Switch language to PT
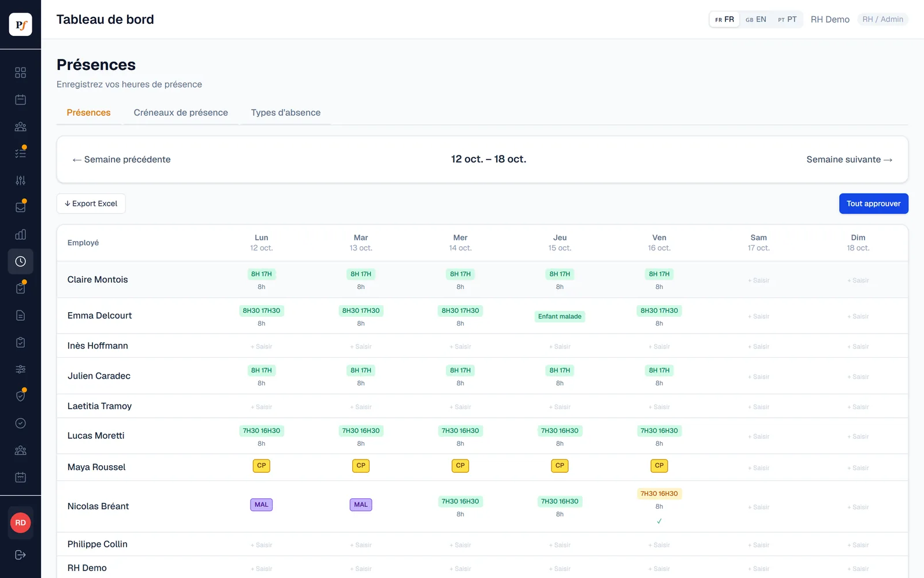924x578 pixels. (787, 19)
